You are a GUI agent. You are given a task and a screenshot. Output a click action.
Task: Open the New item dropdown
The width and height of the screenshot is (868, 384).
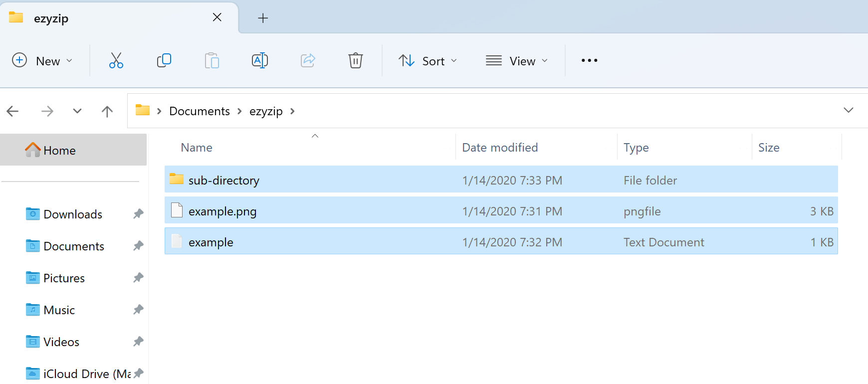pos(42,61)
